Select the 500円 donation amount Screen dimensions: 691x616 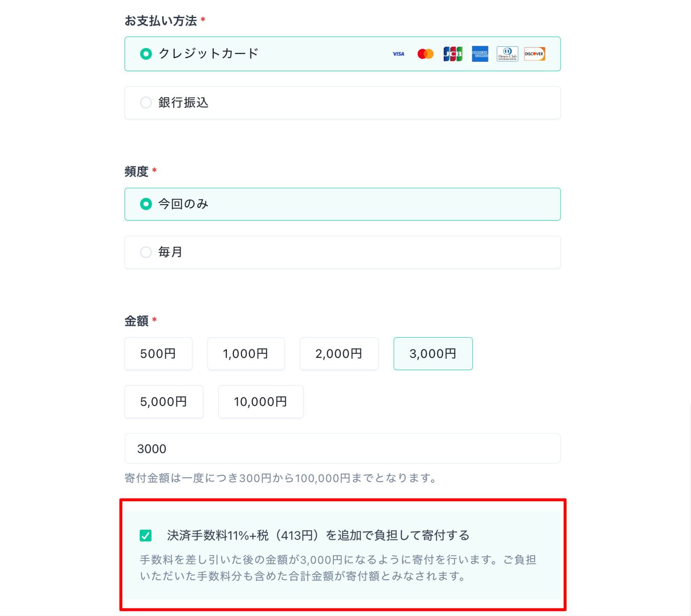(158, 354)
